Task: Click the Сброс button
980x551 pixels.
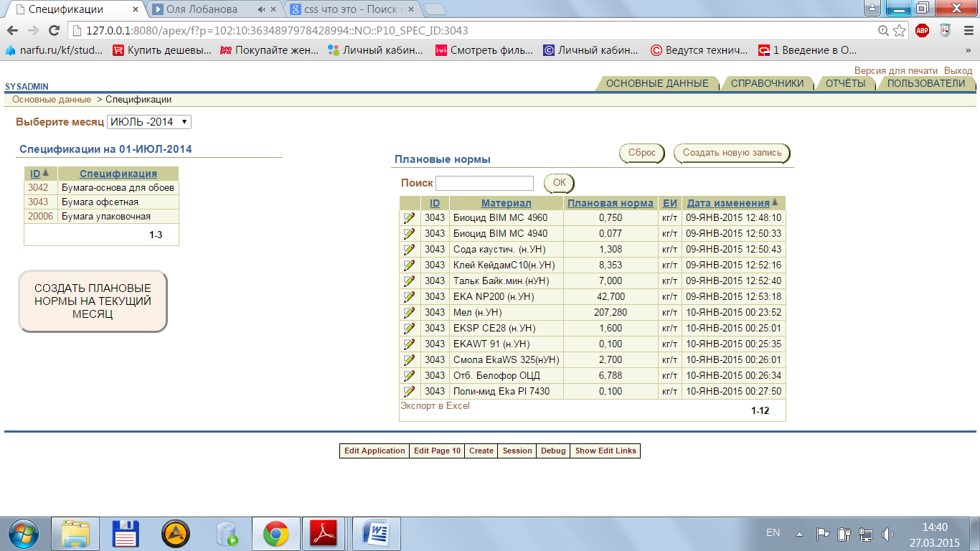Action: (x=642, y=153)
